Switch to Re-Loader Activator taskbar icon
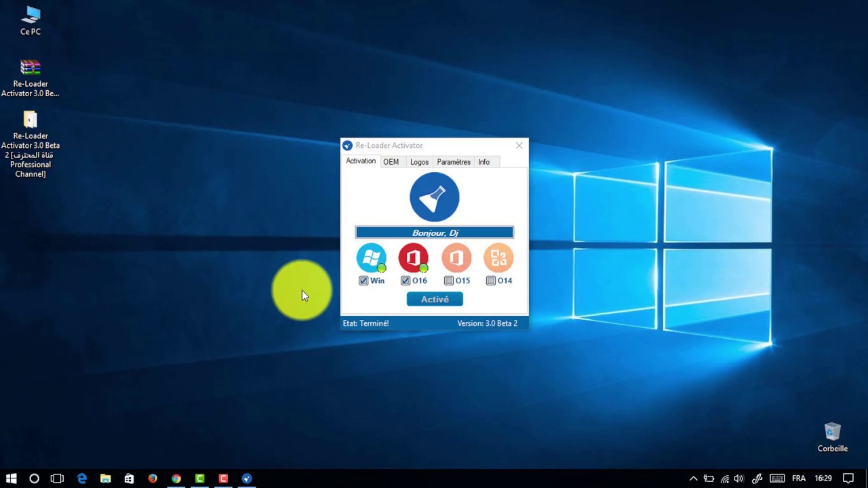 click(247, 479)
